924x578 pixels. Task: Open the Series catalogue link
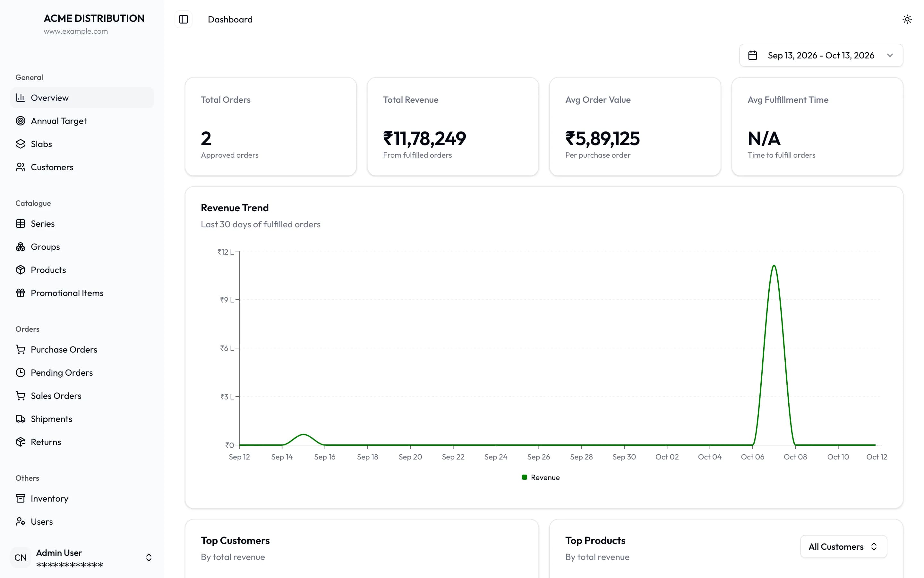82,223
